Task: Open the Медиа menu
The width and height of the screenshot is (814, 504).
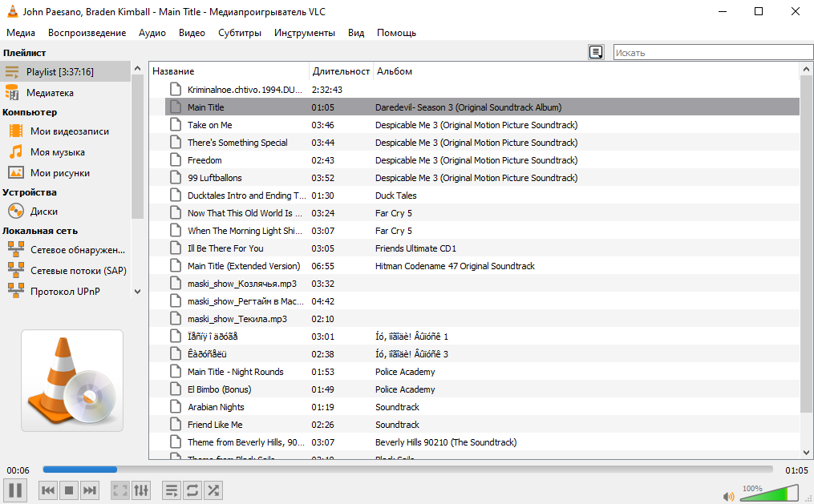Action: pyautogui.click(x=21, y=33)
